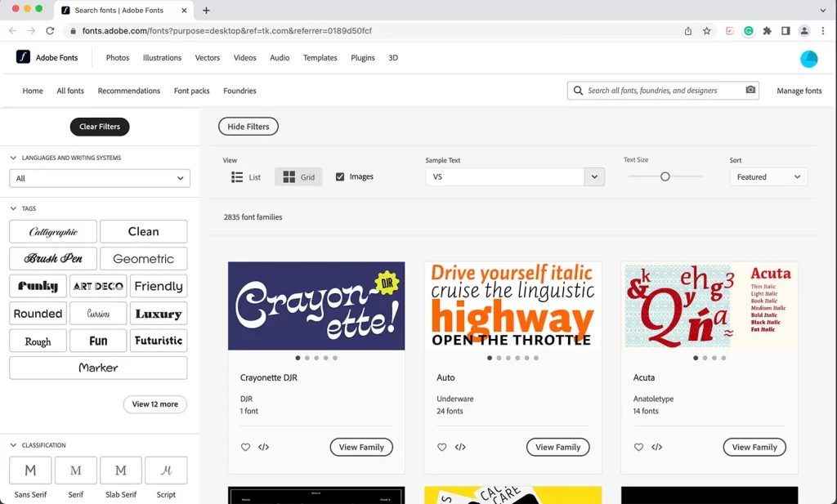This screenshot has height=504, width=837.
Task: Toggle the Calligraphic tag filter
Action: point(53,231)
